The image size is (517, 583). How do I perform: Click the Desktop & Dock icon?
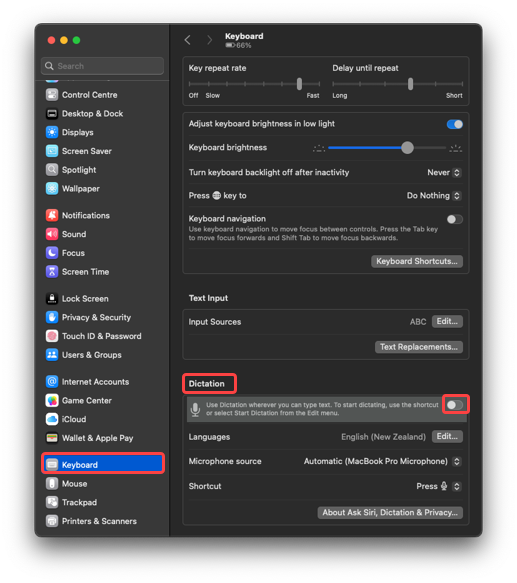click(x=52, y=113)
